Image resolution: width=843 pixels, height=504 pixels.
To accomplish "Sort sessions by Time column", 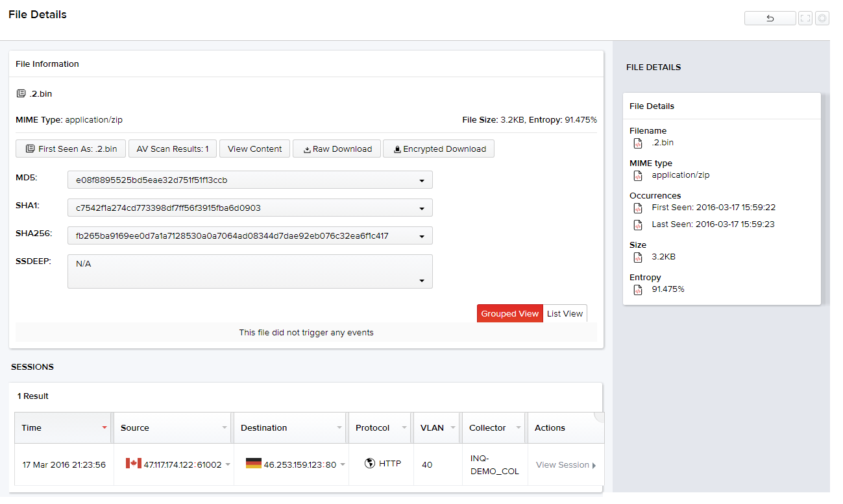I will pyautogui.click(x=31, y=427).
